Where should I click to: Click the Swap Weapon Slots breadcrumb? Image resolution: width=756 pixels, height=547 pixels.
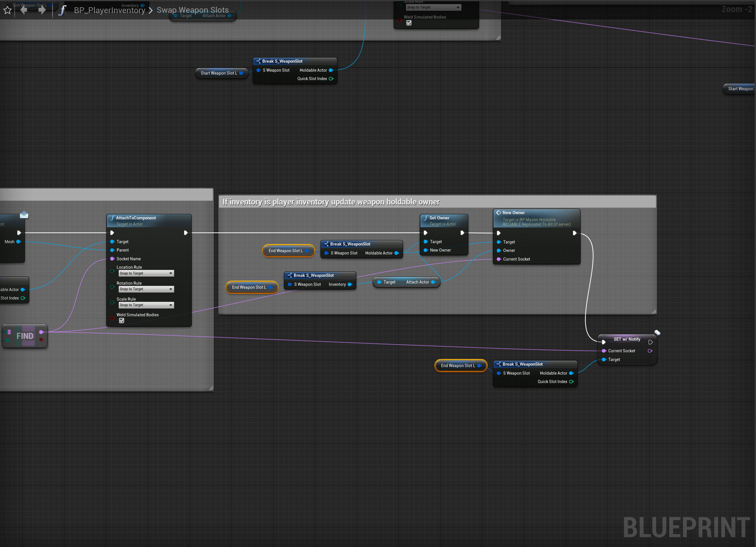(193, 10)
